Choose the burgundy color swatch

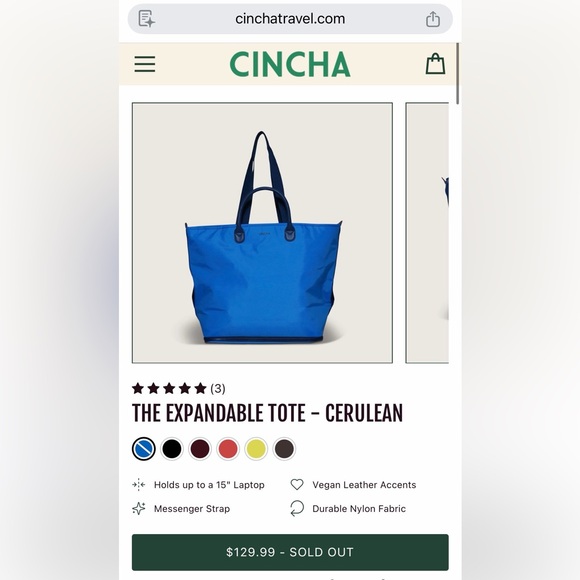point(200,449)
